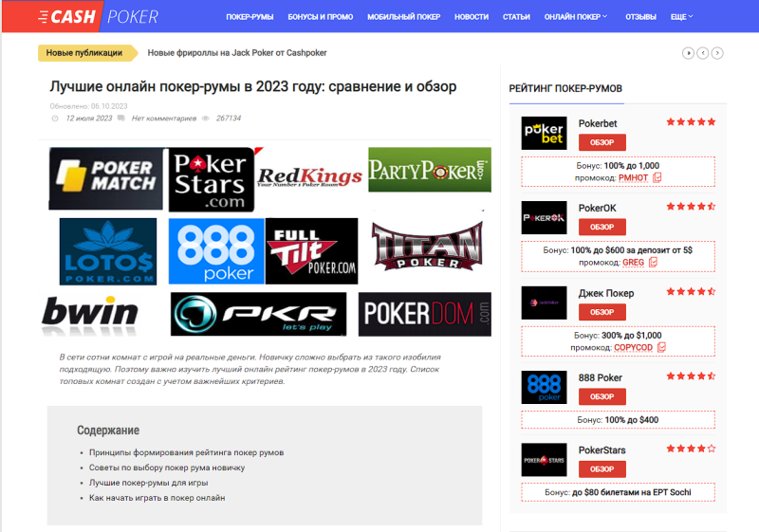This screenshot has width=759, height=532.
Task: Expand the ЕЩЕ dropdown menu
Action: pos(681,17)
